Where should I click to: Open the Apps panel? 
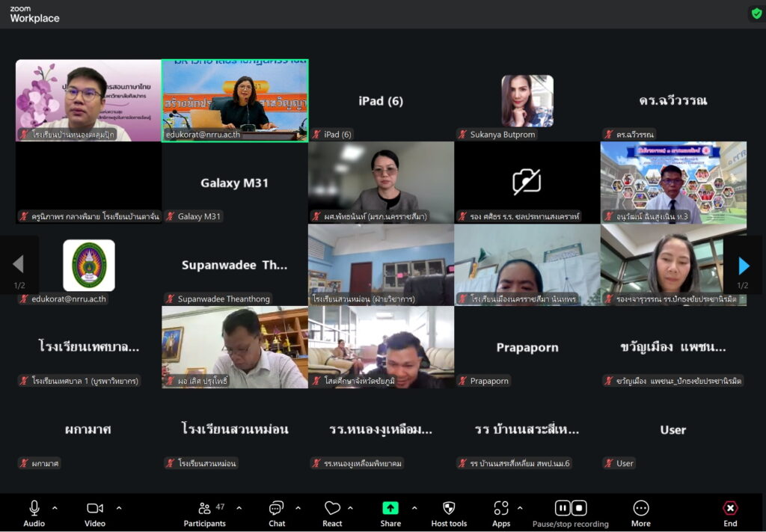coord(501,513)
